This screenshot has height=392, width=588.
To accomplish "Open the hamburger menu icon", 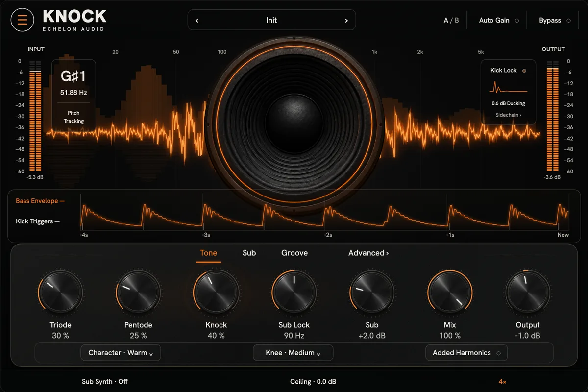I will click(x=23, y=20).
